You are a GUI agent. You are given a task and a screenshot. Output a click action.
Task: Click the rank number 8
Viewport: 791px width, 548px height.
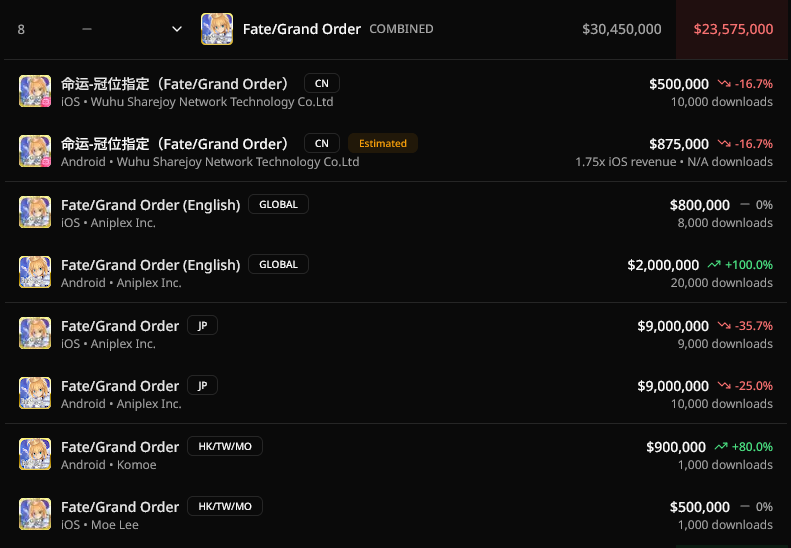21,30
